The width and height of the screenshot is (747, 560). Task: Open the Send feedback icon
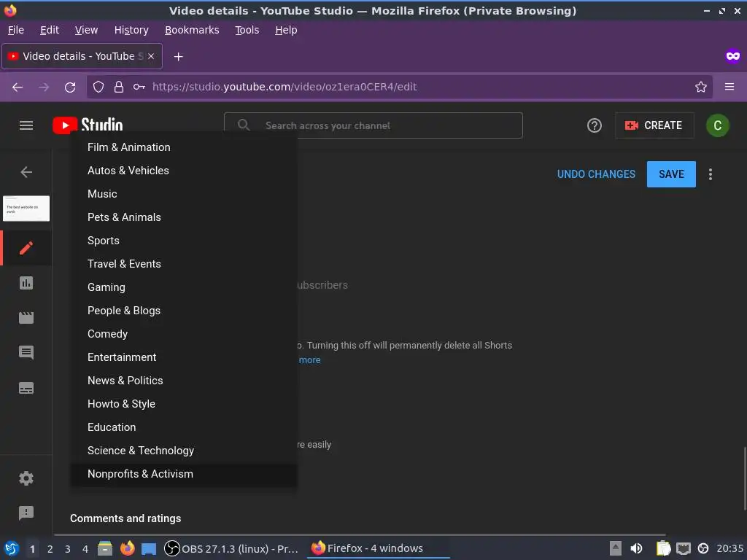click(26, 513)
